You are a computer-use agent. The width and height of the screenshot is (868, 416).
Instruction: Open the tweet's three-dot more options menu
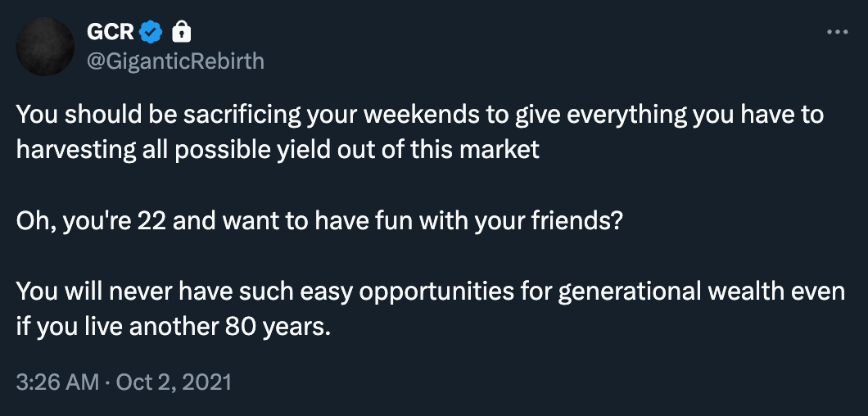pyautogui.click(x=837, y=33)
